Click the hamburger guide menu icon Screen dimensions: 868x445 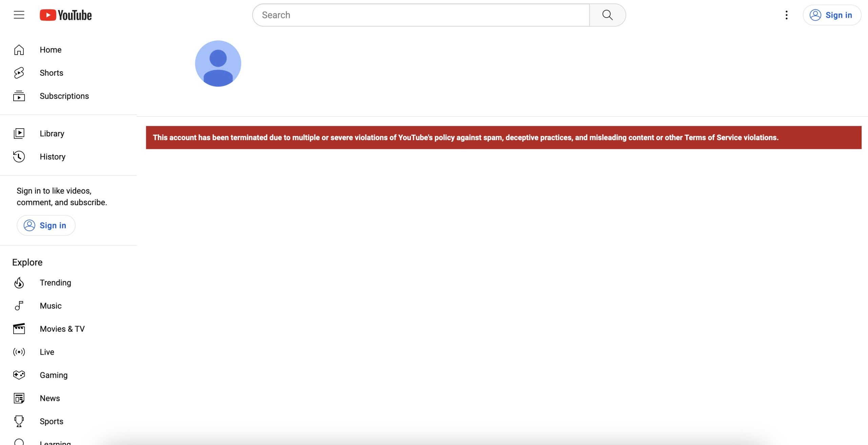(x=19, y=15)
